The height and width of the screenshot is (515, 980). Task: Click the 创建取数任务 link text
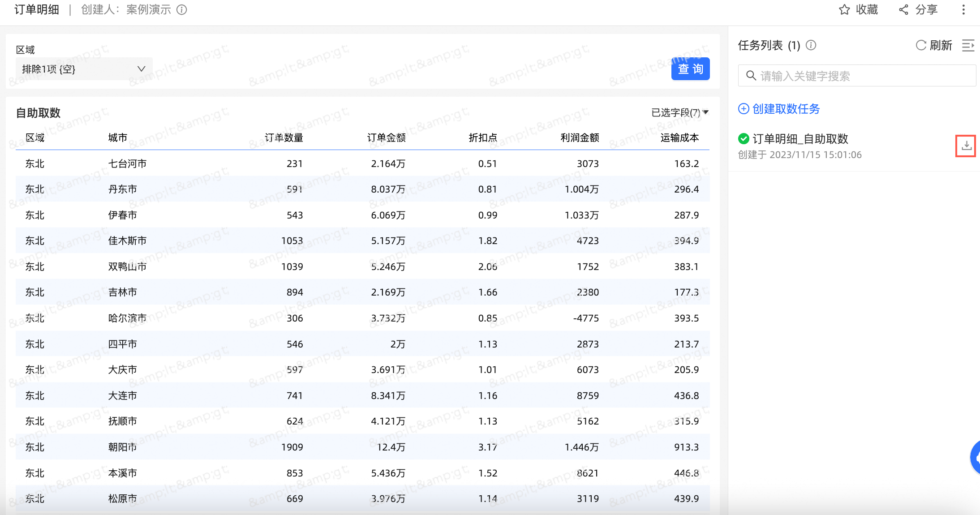point(786,109)
